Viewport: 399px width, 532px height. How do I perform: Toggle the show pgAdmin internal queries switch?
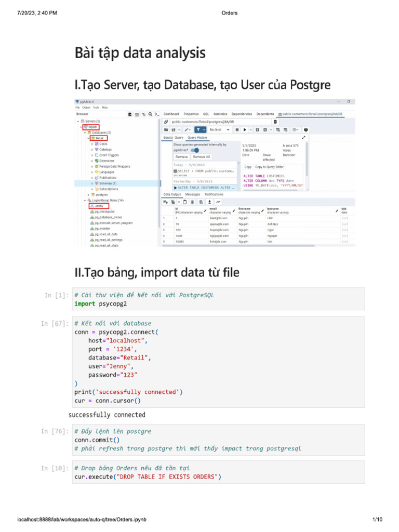click(x=195, y=150)
